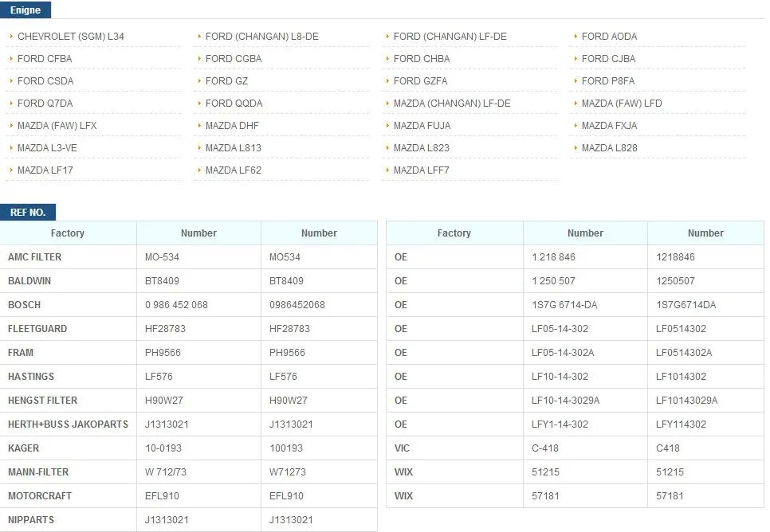Open the FORD (CHANGAN) L8-DE engine link

click(x=261, y=37)
